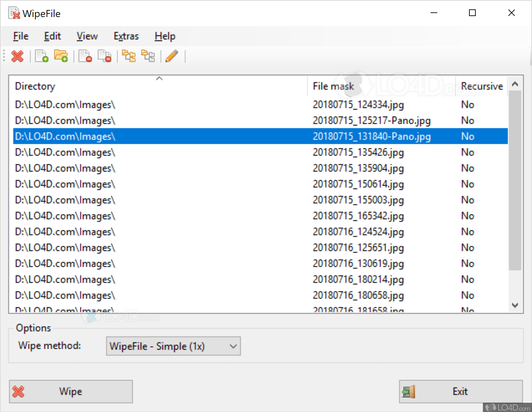Select row 20180716_130619.jpg
The height and width of the screenshot is (412, 532).
[260, 263]
